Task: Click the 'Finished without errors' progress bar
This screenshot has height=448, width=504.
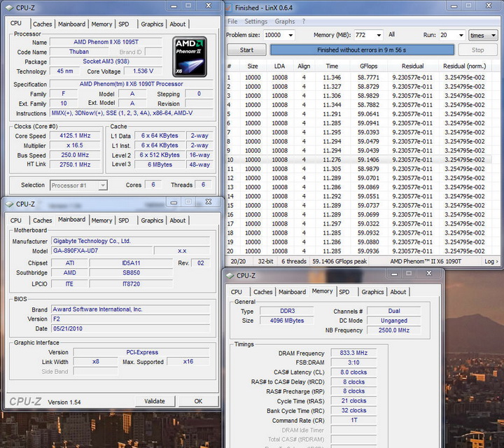Action: pyautogui.click(x=361, y=50)
